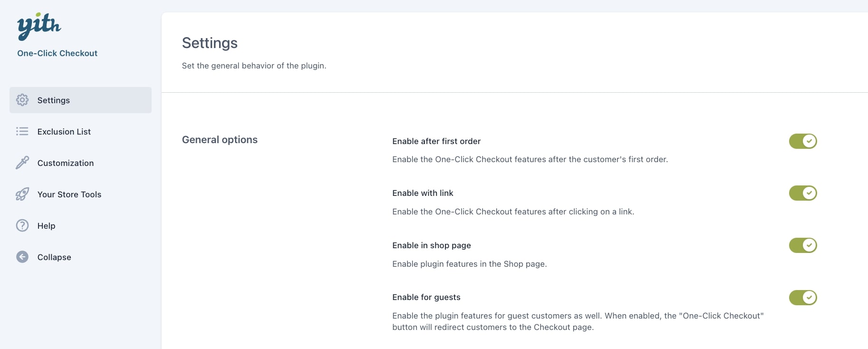Click the Settings gear icon

coord(22,100)
